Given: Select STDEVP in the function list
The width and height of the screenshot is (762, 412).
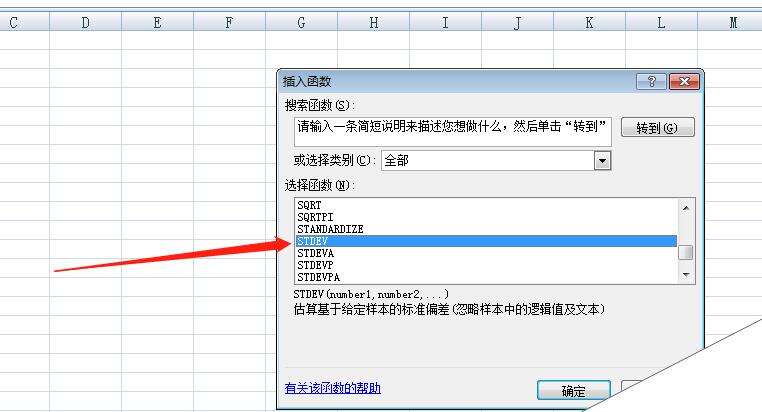Looking at the screenshot, I should pyautogui.click(x=486, y=265).
